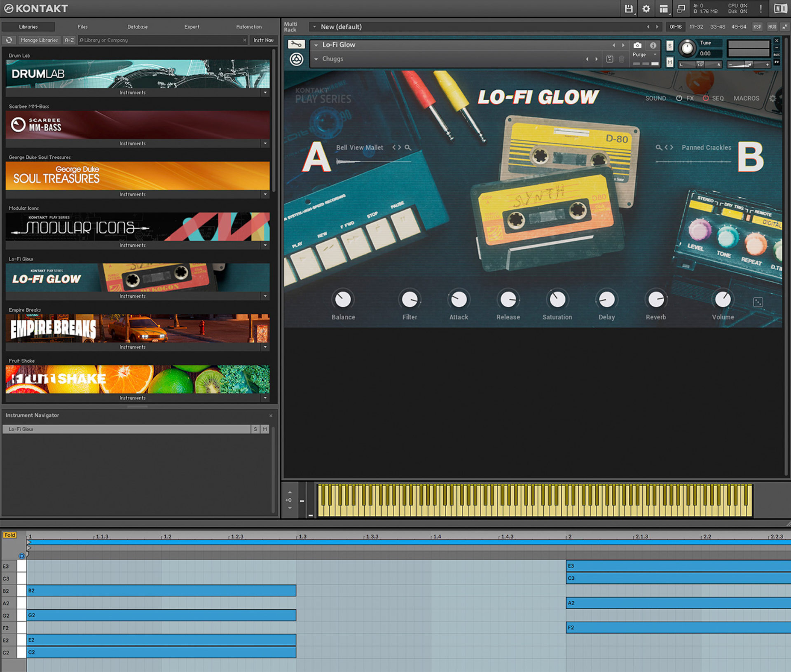Collapse the Chuggs instrument via its chevron
791x672 pixels.
pyautogui.click(x=316, y=59)
